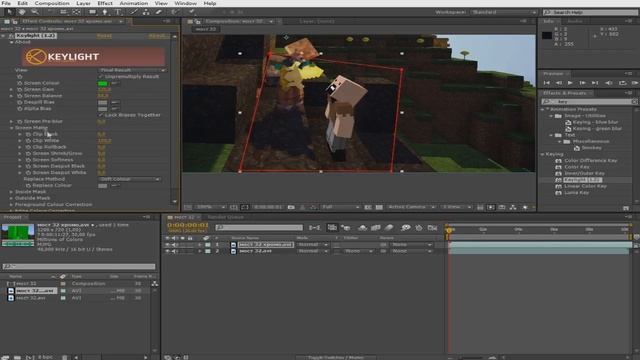Toggle mask and shape path visibility in viewer
640x360 pixels.
coord(244,207)
